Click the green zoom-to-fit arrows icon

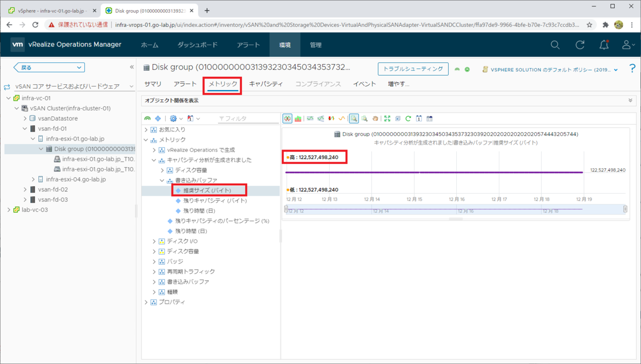tap(387, 118)
